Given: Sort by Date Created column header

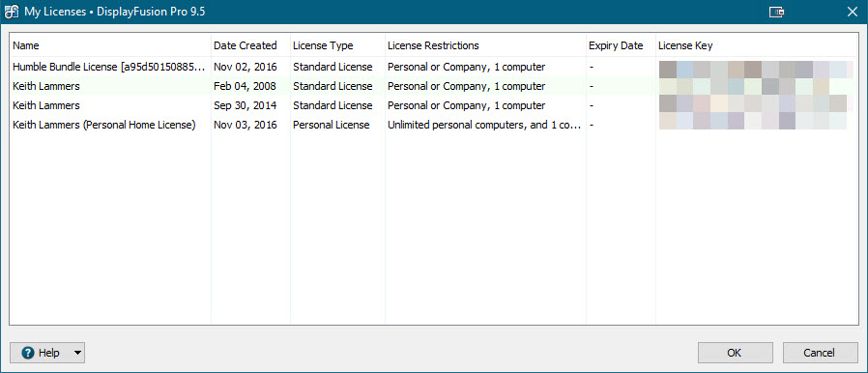Looking at the screenshot, I should pos(250,45).
